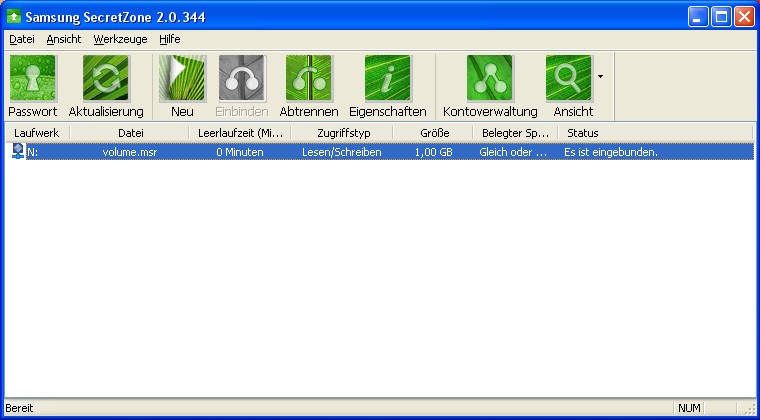The width and height of the screenshot is (760, 420).
Task: Minimize the SecretZone window
Action: (x=698, y=17)
